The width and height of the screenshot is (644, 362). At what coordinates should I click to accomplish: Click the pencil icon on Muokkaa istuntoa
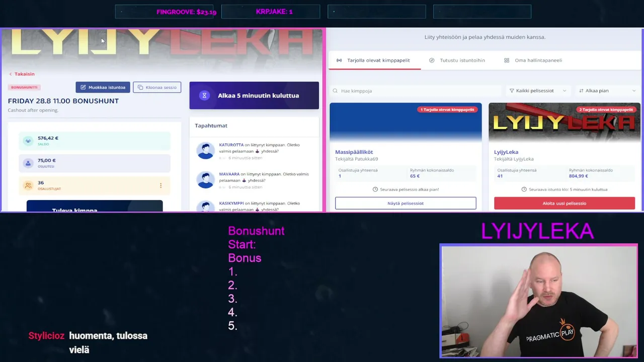(x=83, y=87)
